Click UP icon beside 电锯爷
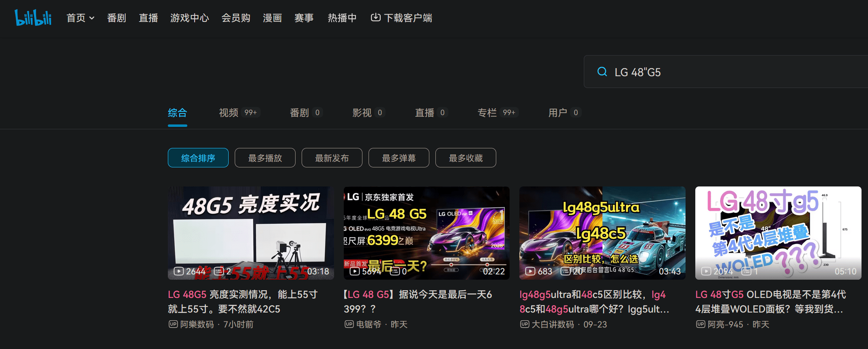 coord(349,324)
